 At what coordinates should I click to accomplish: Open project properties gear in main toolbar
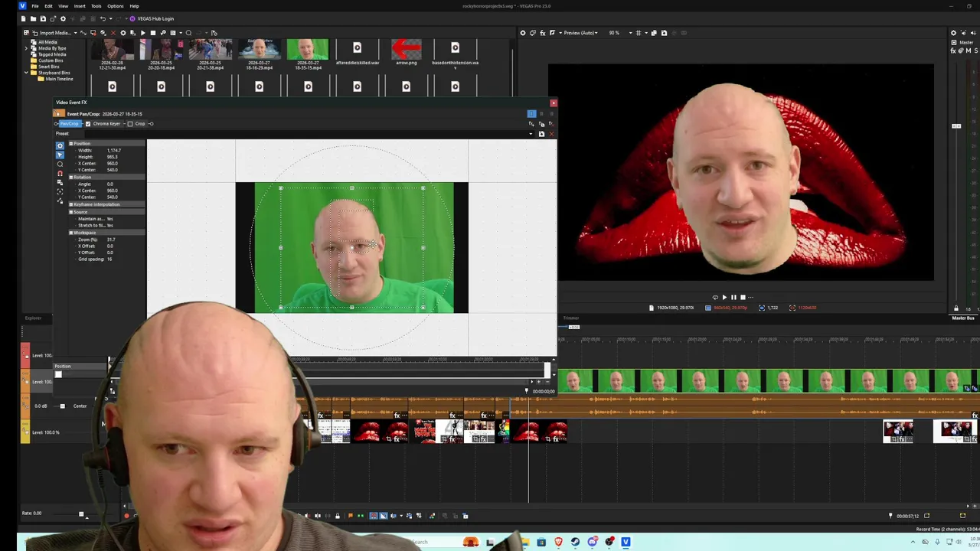(x=63, y=18)
